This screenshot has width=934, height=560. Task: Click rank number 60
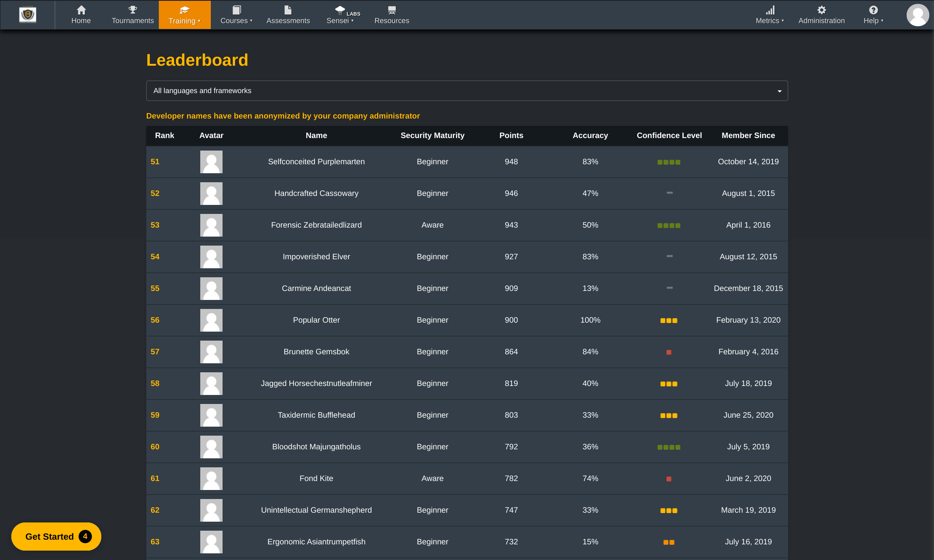pos(155,447)
